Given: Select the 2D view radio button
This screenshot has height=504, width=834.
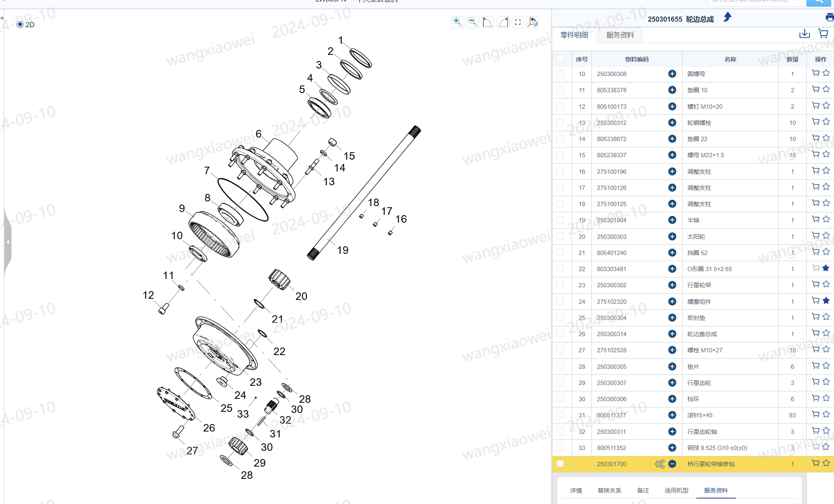Looking at the screenshot, I should tap(20, 24).
